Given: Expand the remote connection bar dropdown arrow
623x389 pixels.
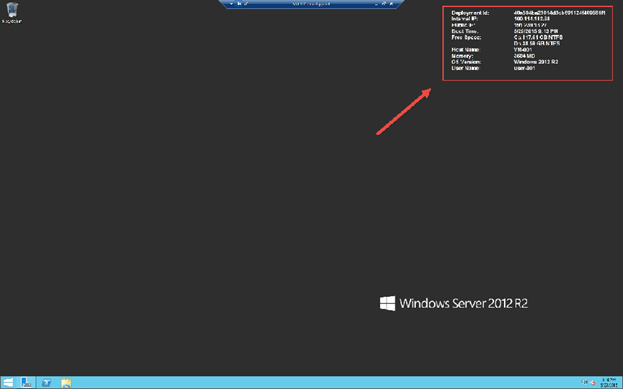Looking at the screenshot, I should click(231, 4).
